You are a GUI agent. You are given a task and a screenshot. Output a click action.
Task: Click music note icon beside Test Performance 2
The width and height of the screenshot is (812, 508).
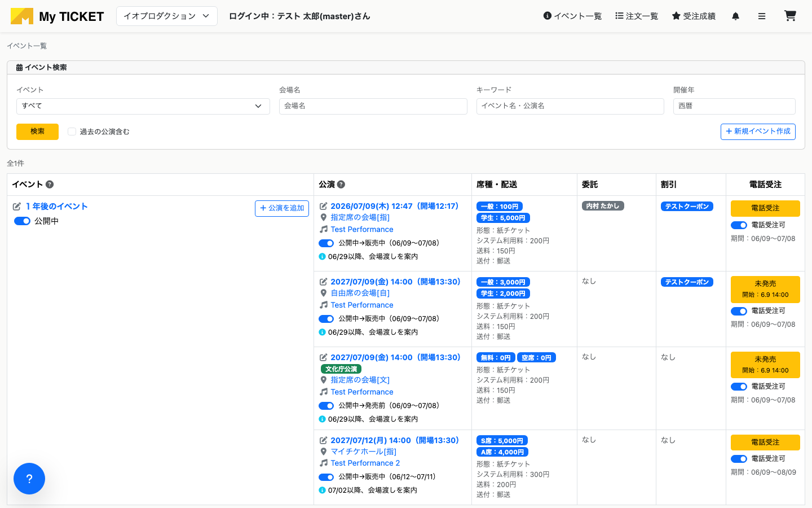coord(324,463)
